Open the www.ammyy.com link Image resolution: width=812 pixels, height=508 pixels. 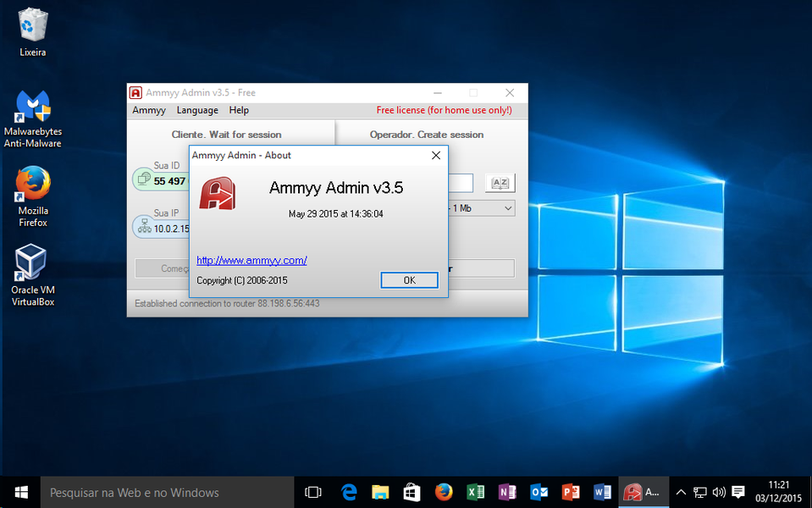(x=251, y=261)
